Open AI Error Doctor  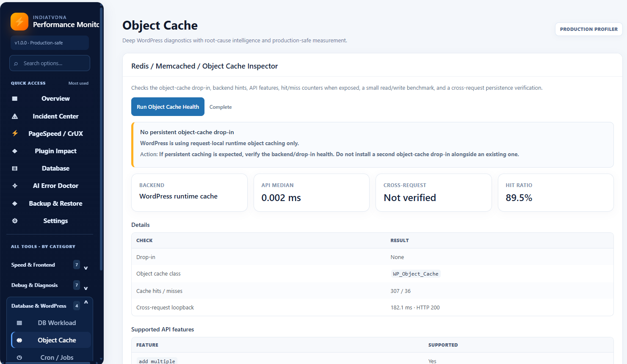tap(50, 186)
